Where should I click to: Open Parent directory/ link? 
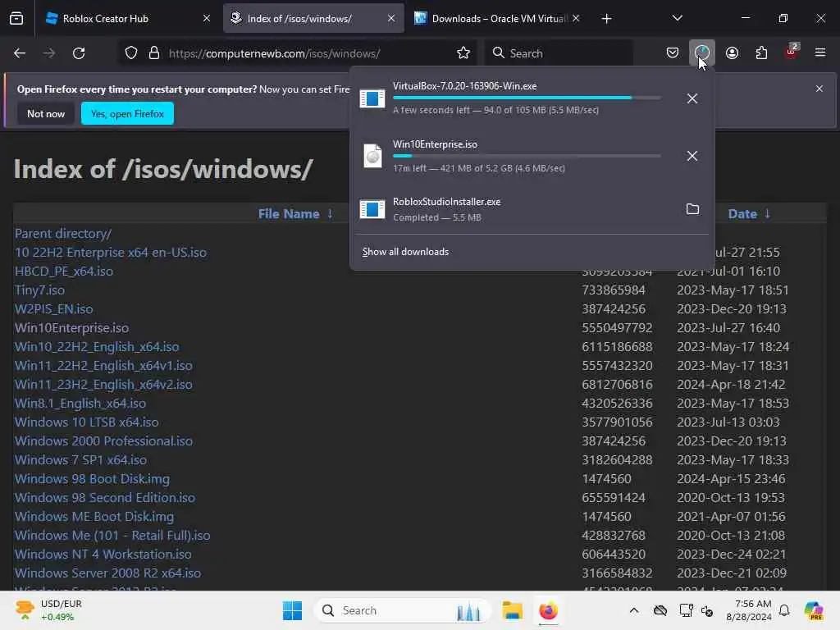coord(63,234)
